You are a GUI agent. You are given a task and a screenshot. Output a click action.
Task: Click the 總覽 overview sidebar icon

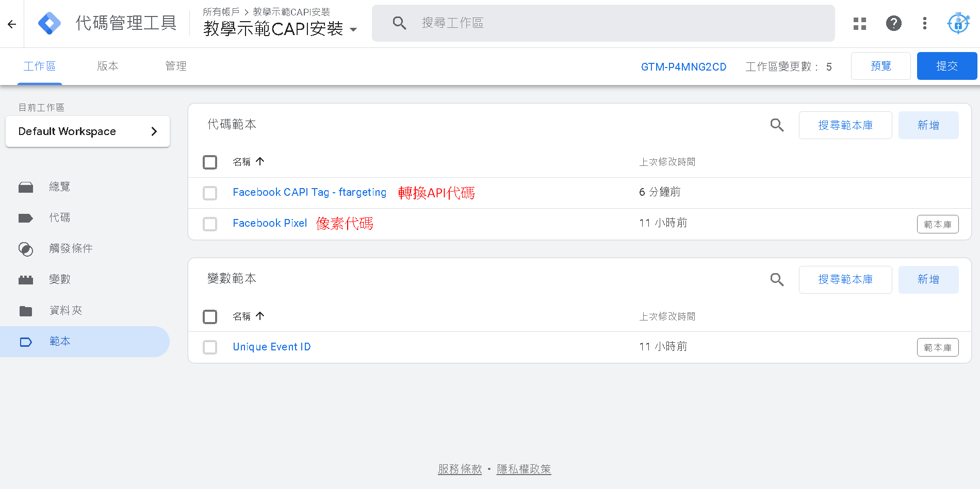[26, 187]
